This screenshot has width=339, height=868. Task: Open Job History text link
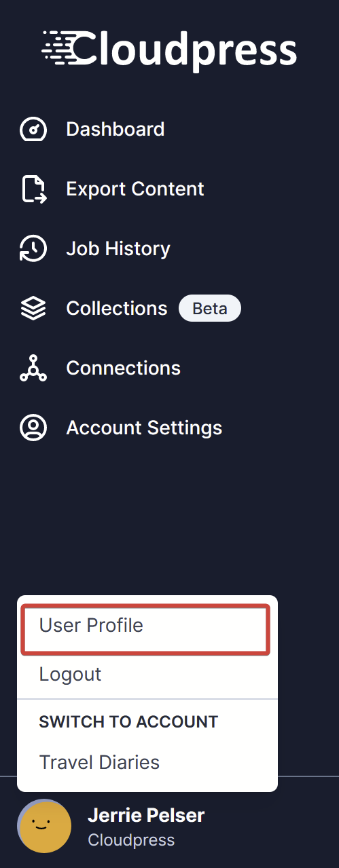tap(118, 248)
